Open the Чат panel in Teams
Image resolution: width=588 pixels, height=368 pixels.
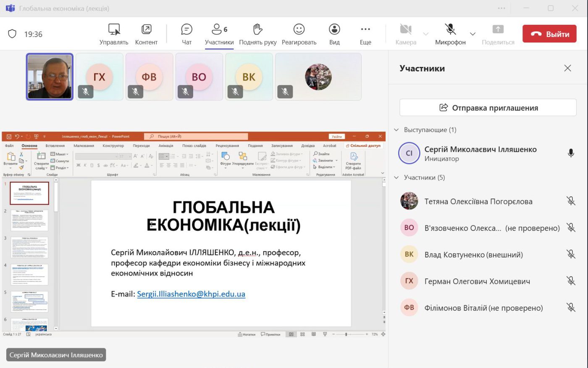tap(186, 34)
